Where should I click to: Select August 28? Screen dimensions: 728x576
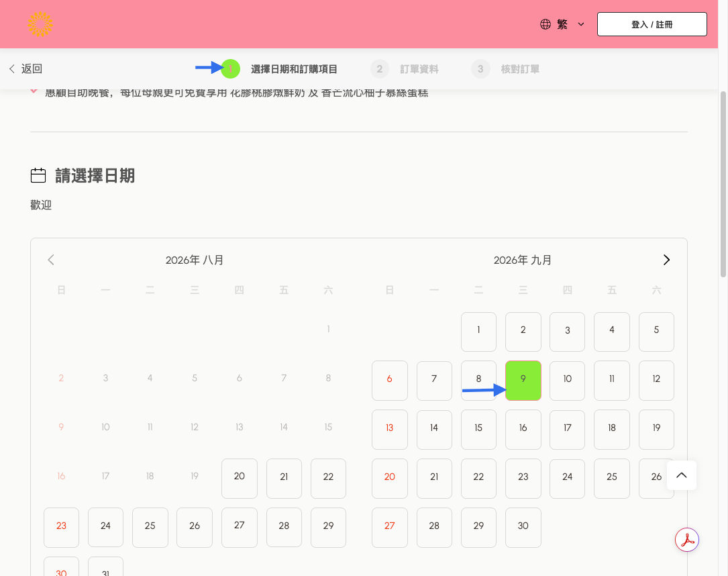284,528
